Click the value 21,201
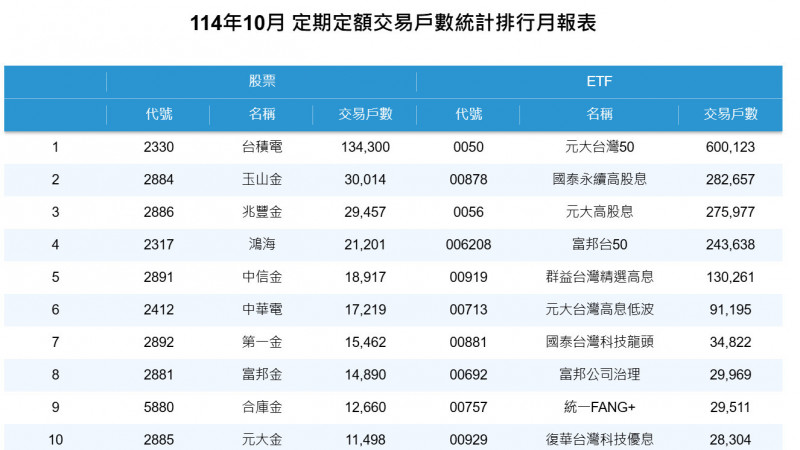Image resolution: width=800 pixels, height=450 pixels. coord(365,245)
